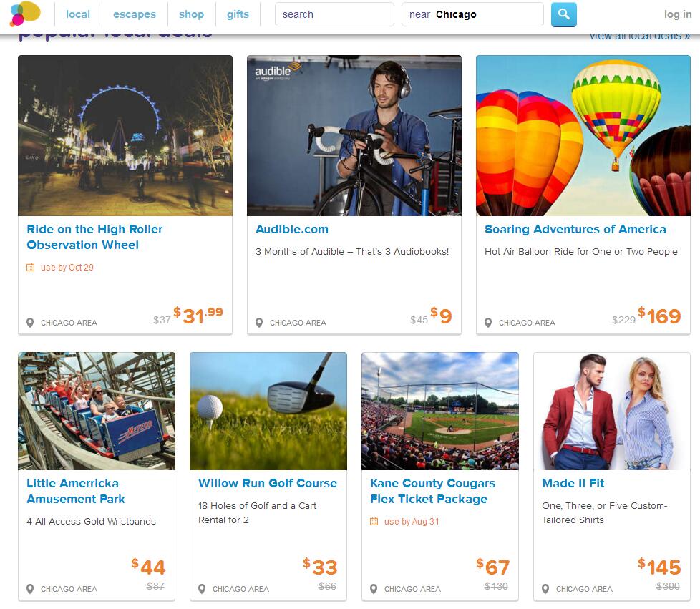Viewport: 700px width, 609px height.
Task: Click calendar icon beside 'use by Oct 29'
Action: 30,268
